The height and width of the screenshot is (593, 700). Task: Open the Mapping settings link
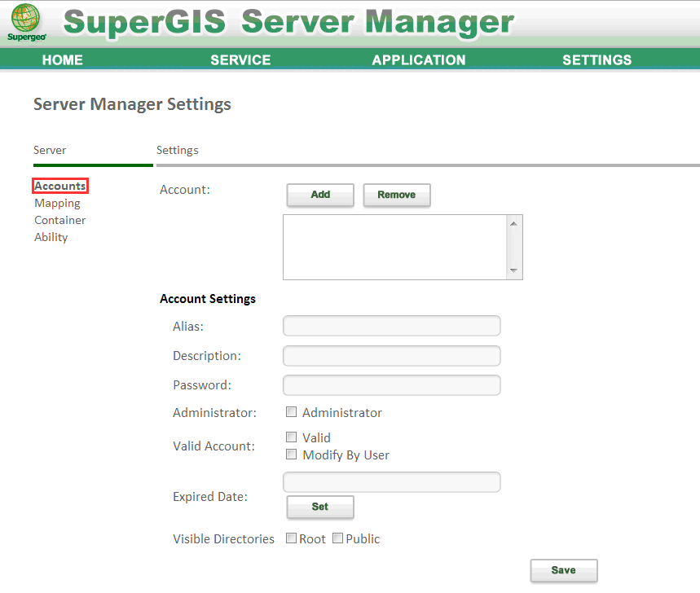tap(57, 203)
